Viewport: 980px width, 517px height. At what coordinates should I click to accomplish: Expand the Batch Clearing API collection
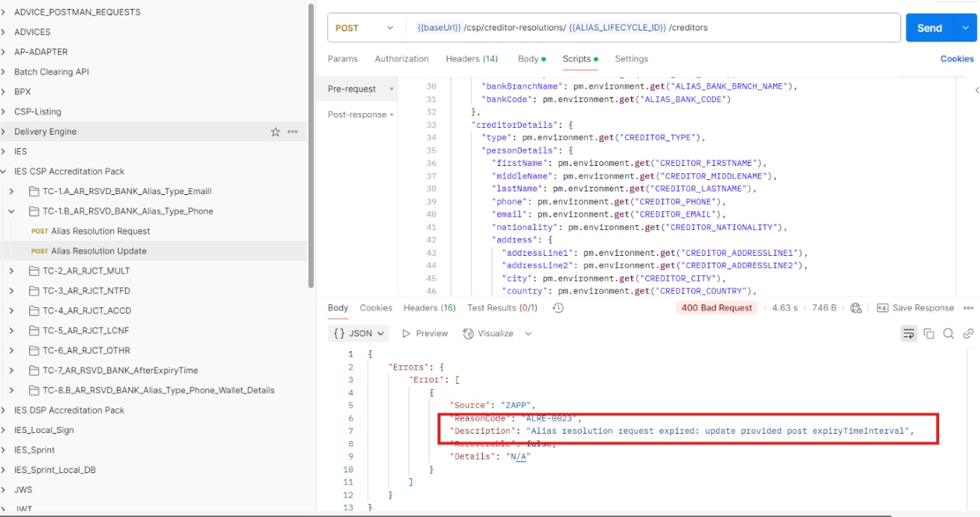coord(4,72)
